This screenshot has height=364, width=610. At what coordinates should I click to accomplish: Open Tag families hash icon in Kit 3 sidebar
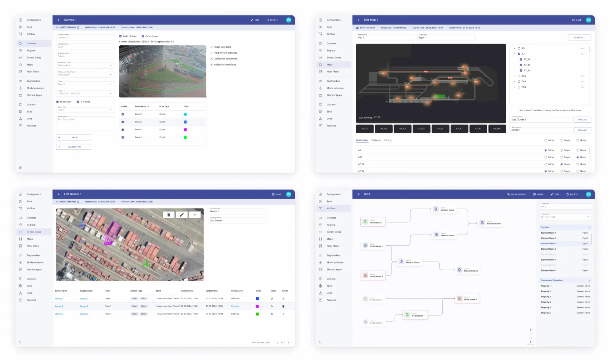tap(320, 255)
